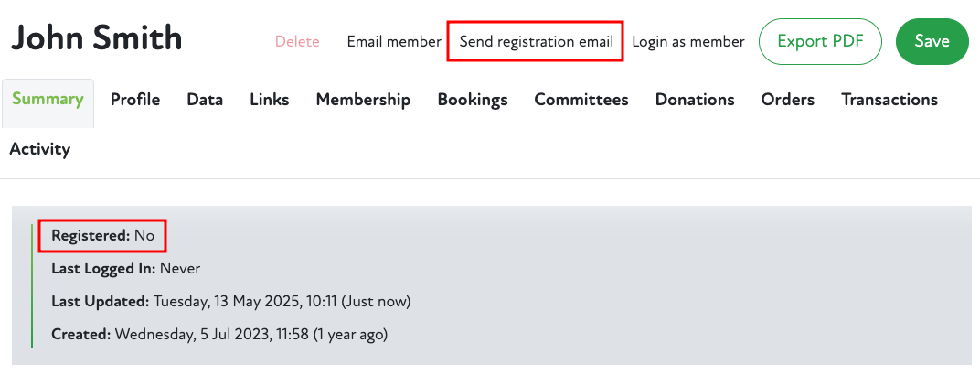Show the Donations tab

tap(695, 100)
